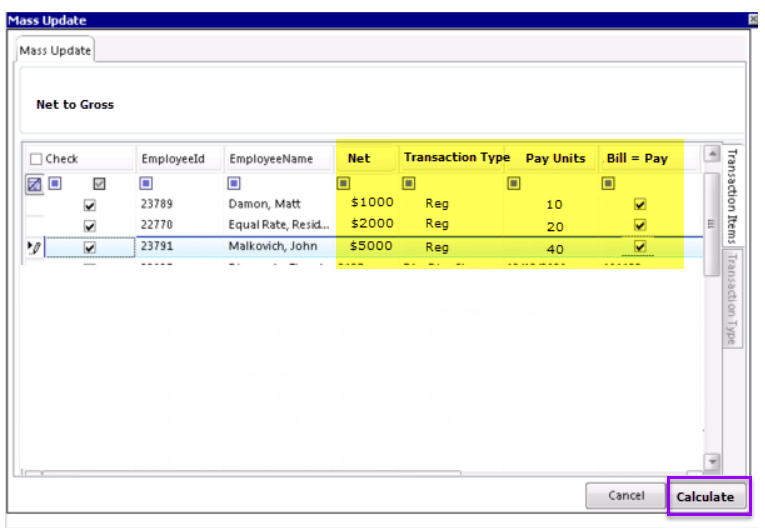The width and height of the screenshot is (765, 531).
Task: Click the vertical scrollbar up arrow
Action: pyautogui.click(x=712, y=154)
